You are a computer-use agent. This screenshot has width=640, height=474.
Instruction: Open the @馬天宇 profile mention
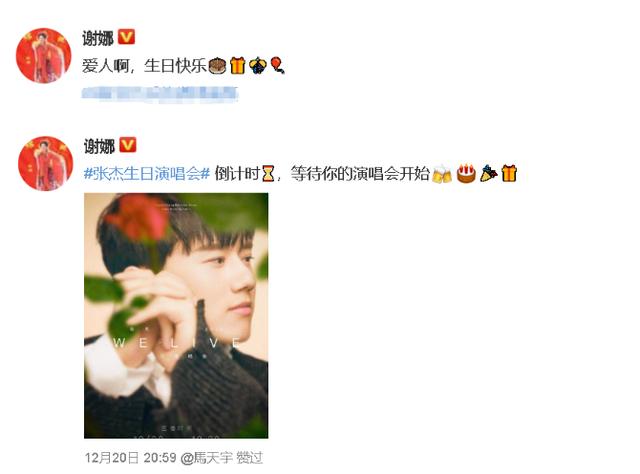207,458
